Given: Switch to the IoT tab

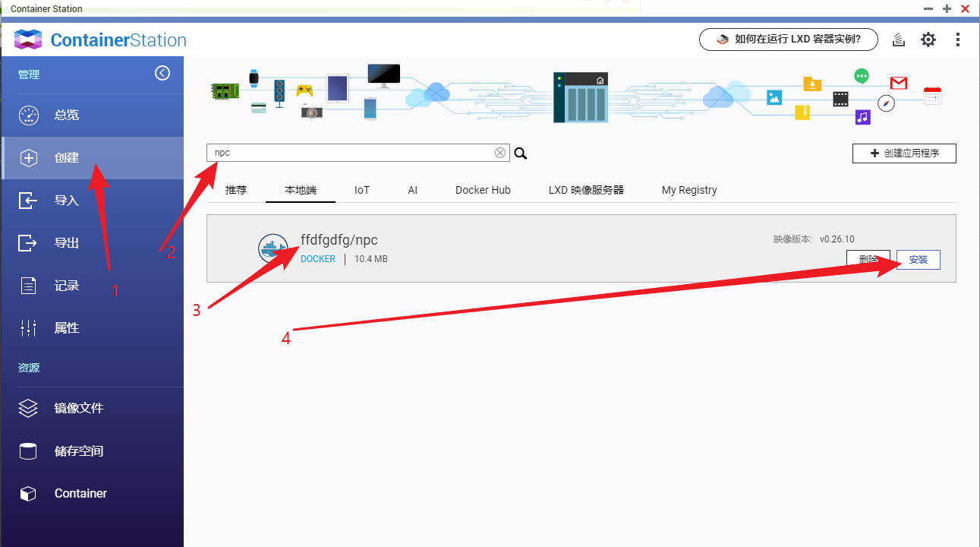Looking at the screenshot, I should [x=362, y=190].
